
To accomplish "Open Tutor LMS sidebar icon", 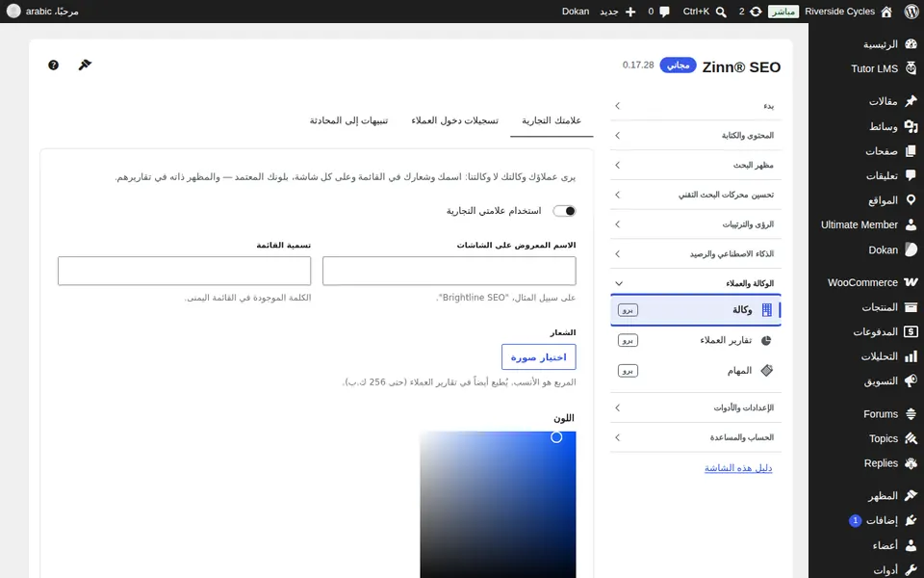I will pos(911,68).
